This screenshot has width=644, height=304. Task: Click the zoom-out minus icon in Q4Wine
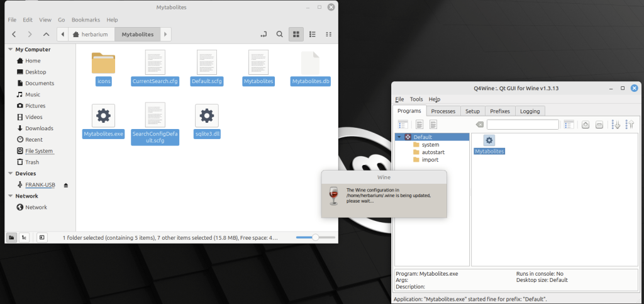click(x=599, y=125)
